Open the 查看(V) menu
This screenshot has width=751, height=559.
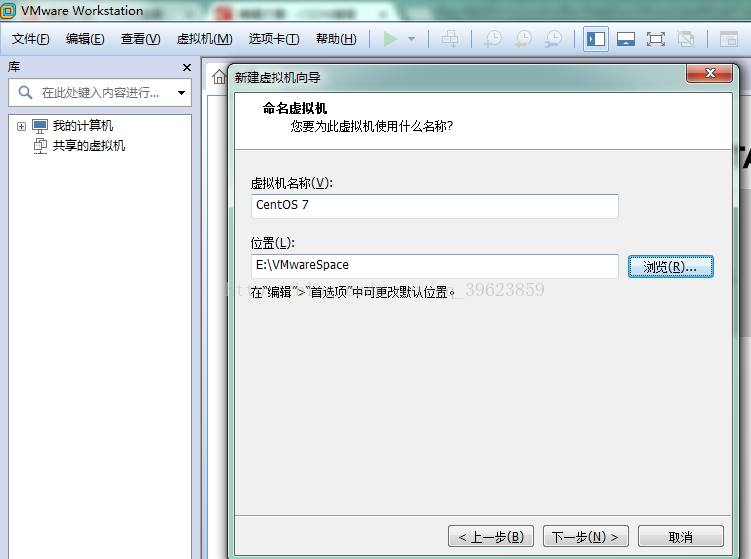click(x=141, y=39)
